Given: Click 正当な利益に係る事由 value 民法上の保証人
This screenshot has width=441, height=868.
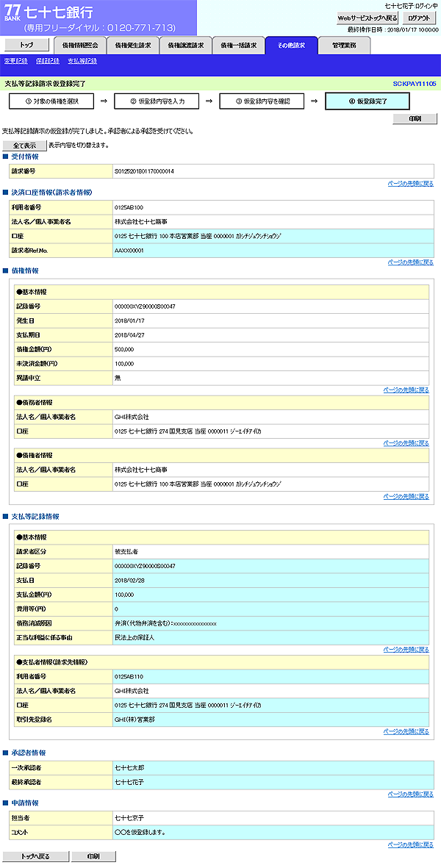Looking at the screenshot, I should click(134, 638).
